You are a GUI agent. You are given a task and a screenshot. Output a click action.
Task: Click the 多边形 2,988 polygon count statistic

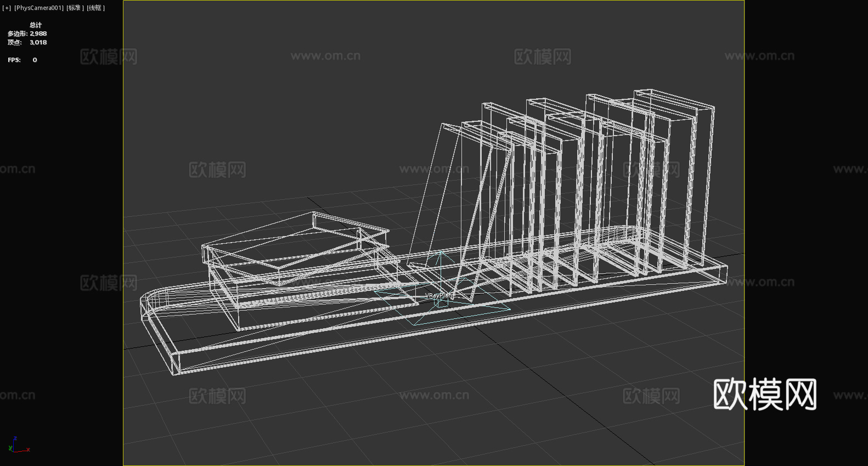coord(27,33)
